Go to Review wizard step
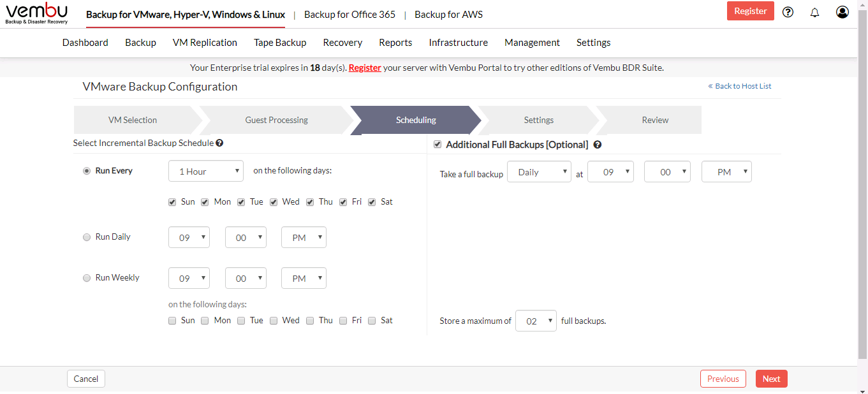Image resolution: width=868 pixels, height=394 pixels. [x=655, y=120]
